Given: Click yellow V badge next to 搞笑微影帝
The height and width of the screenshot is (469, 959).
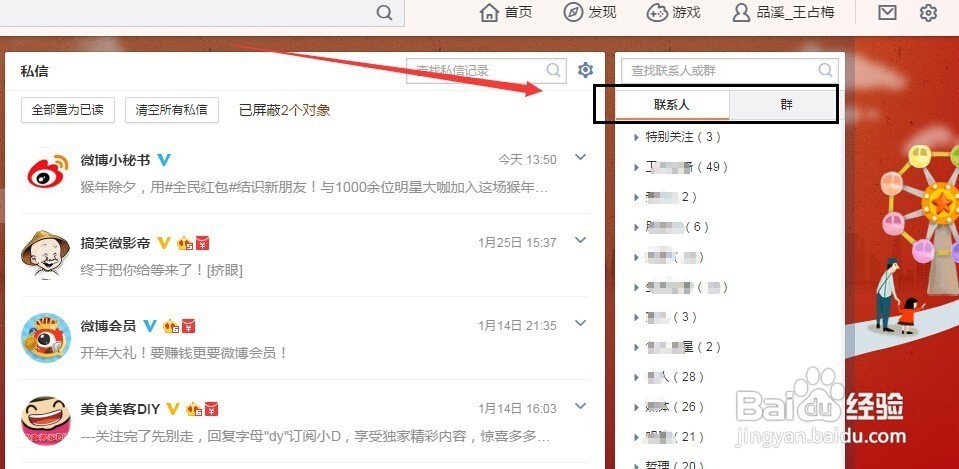Looking at the screenshot, I should click(163, 243).
